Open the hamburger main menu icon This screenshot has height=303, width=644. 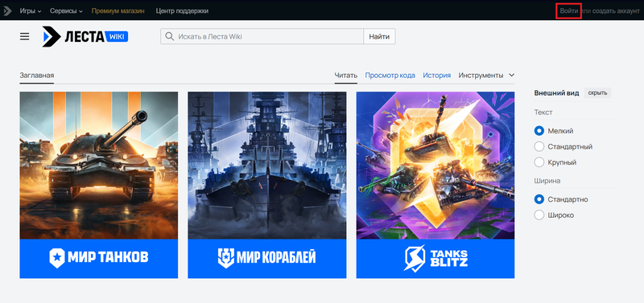coord(25,36)
